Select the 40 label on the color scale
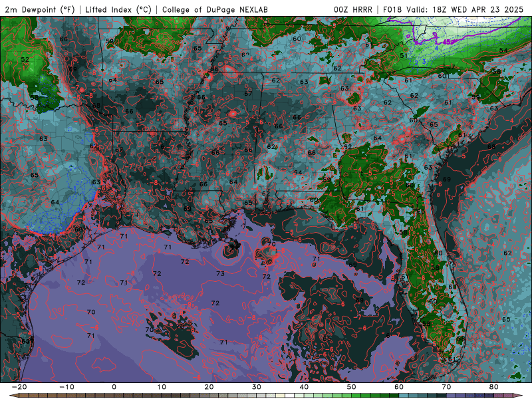The image size is (532, 399). 304,387
